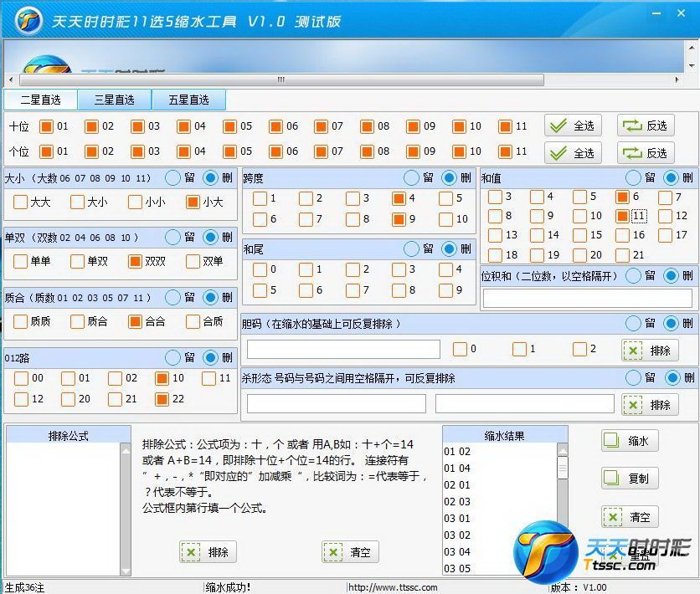Check 和值 value 21
Screen dimensions: 700x594
pyautogui.click(x=622, y=255)
